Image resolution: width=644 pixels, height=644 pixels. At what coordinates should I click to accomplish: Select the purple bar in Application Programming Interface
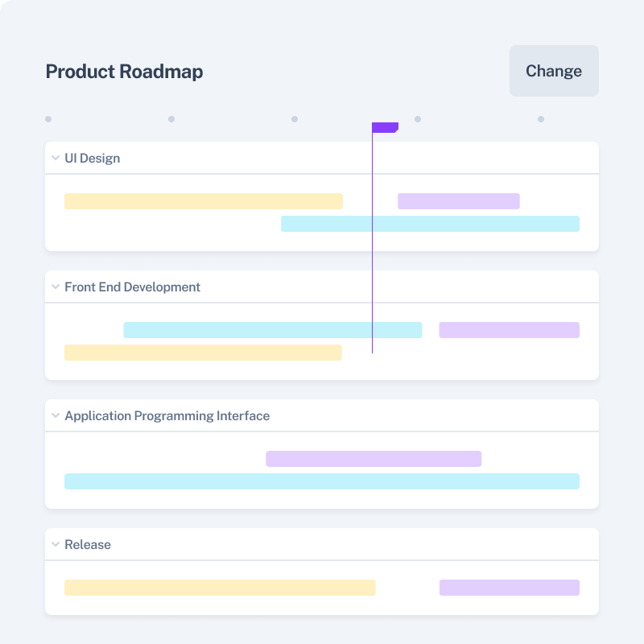[374, 459]
